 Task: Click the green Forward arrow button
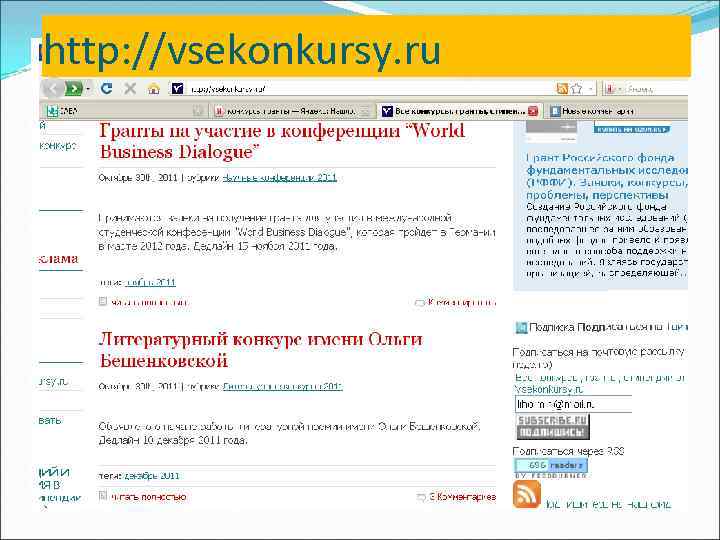[73, 88]
